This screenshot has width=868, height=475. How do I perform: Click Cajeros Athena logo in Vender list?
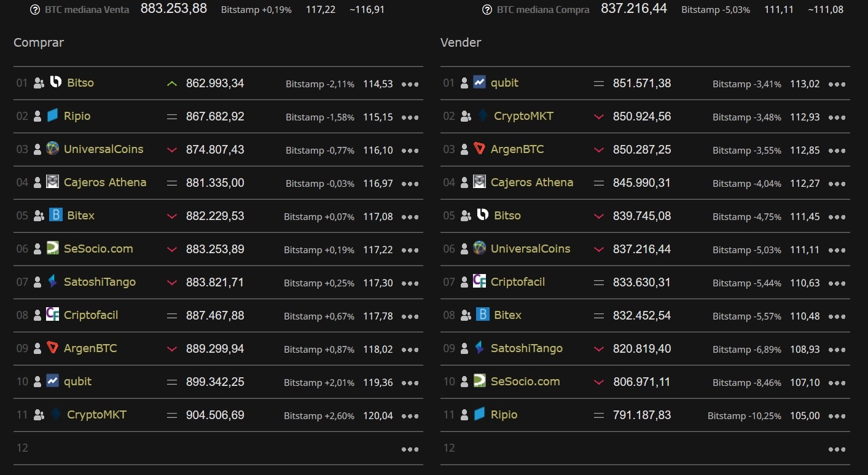click(x=479, y=181)
